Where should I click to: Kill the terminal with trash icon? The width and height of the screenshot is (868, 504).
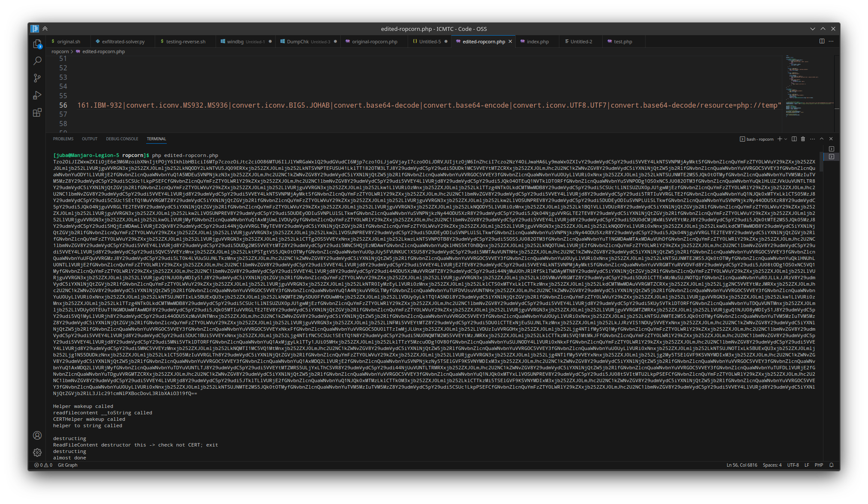click(x=803, y=139)
